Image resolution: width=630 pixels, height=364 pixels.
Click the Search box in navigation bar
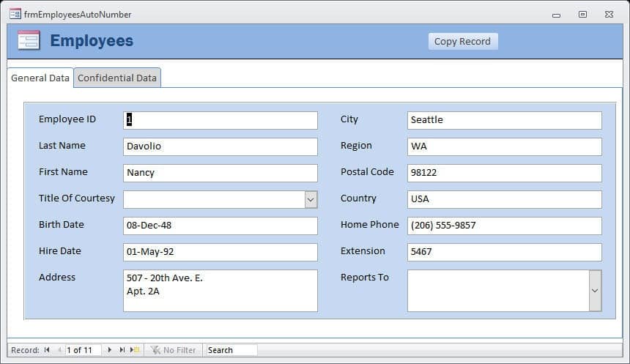(231, 350)
